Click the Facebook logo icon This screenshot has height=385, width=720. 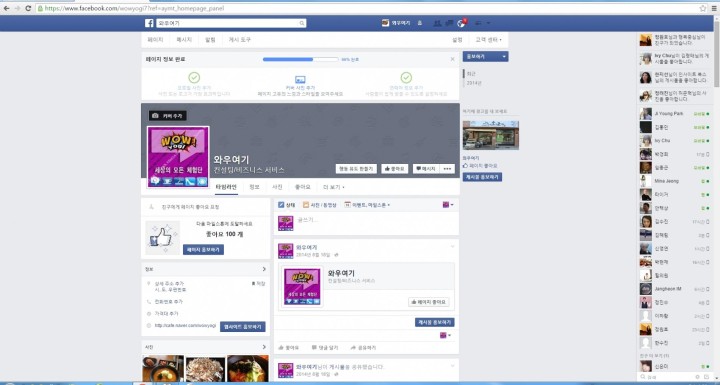tap(149, 23)
